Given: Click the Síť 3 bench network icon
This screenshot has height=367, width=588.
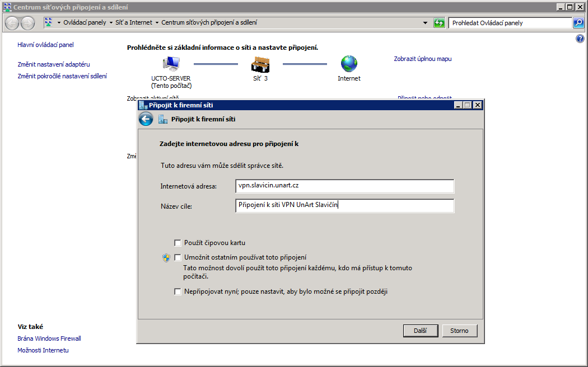Looking at the screenshot, I should tap(260, 64).
